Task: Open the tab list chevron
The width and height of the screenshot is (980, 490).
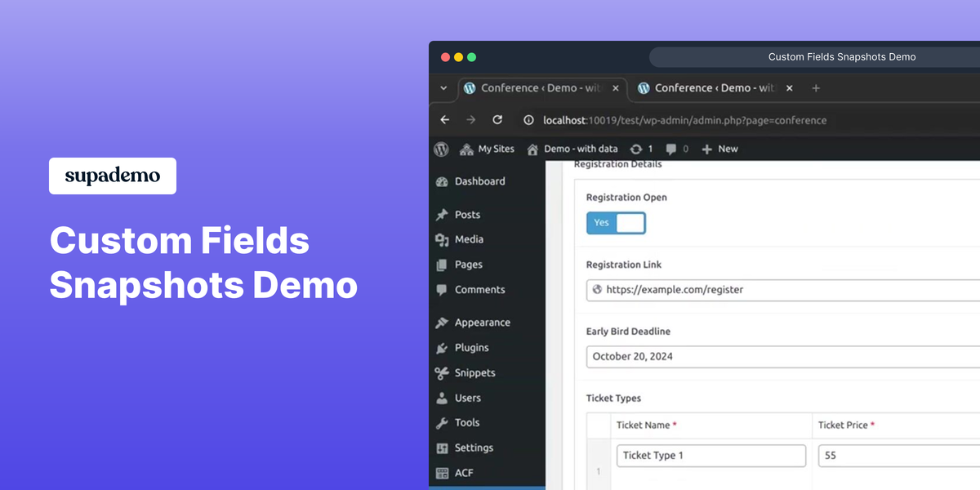Action: [x=443, y=88]
